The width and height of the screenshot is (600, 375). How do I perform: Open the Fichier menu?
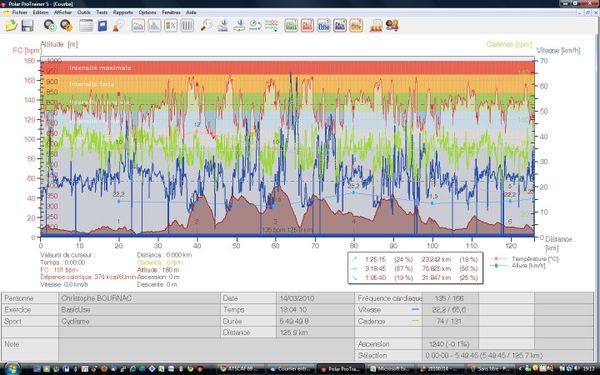[20, 12]
